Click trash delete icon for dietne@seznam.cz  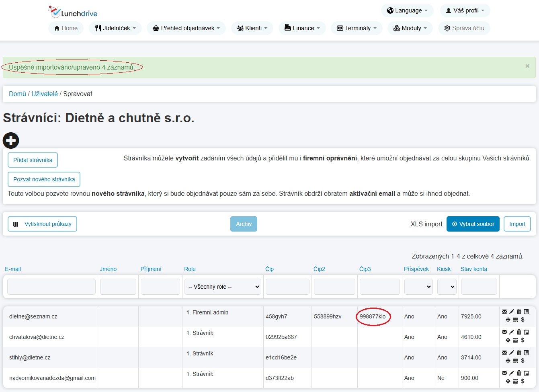pos(519,312)
